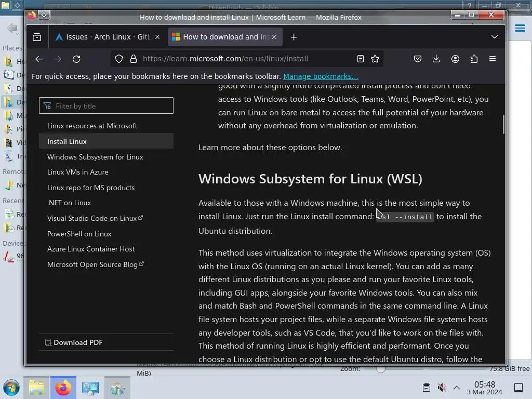532x399 pixels.
Task: Open the Manage bookmarks link
Action: (x=321, y=76)
